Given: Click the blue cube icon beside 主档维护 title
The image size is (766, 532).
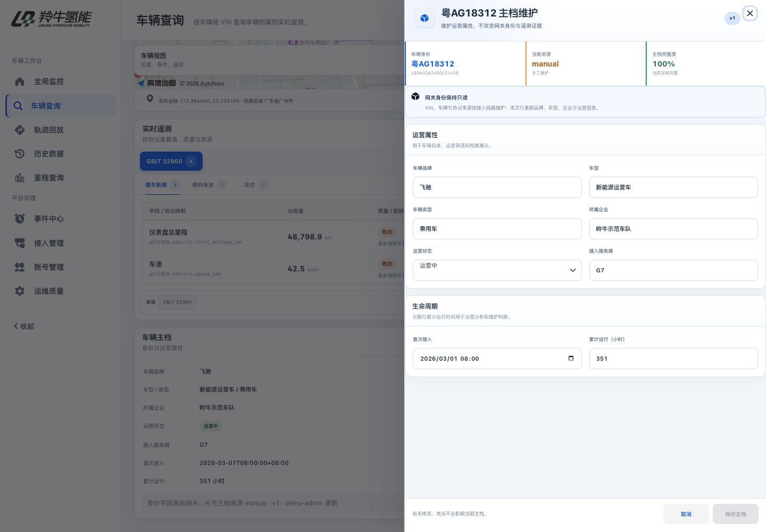Looking at the screenshot, I should pos(424,18).
